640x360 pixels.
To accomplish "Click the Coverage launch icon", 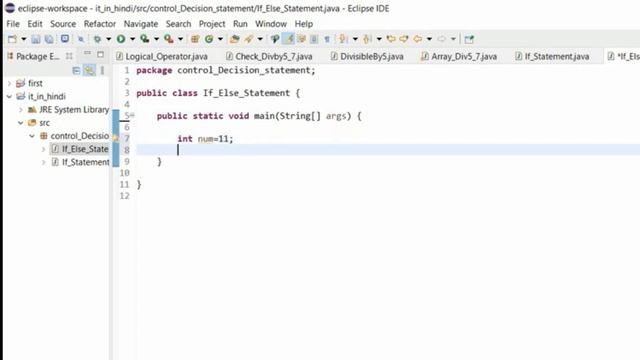I will click(x=144, y=39).
